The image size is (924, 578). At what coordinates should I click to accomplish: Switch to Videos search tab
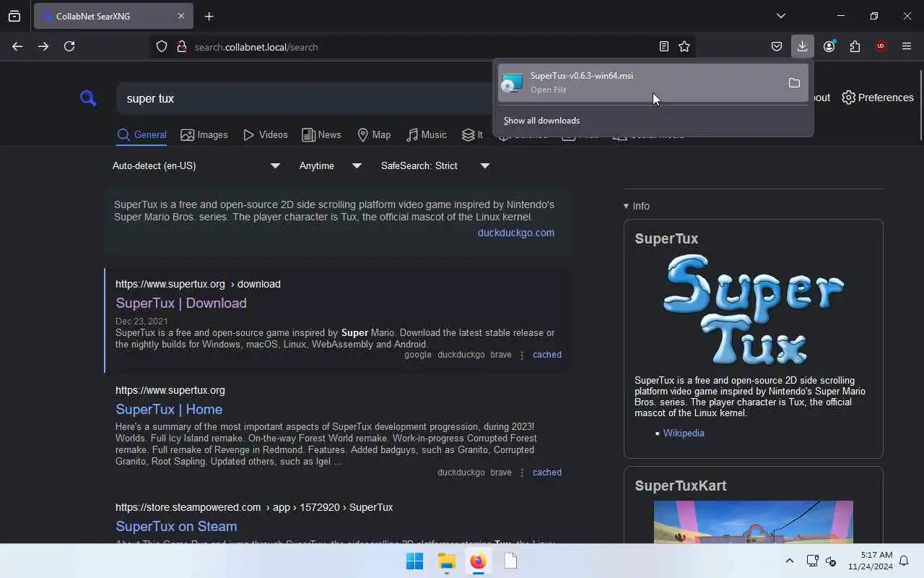(266, 135)
